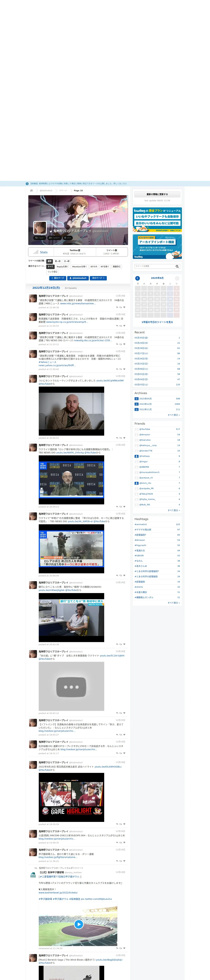Image resolution: width=210 pixels, height=980 pixels.
Task: Open the 2022年12月 archive list icon
Action: point(136,404)
